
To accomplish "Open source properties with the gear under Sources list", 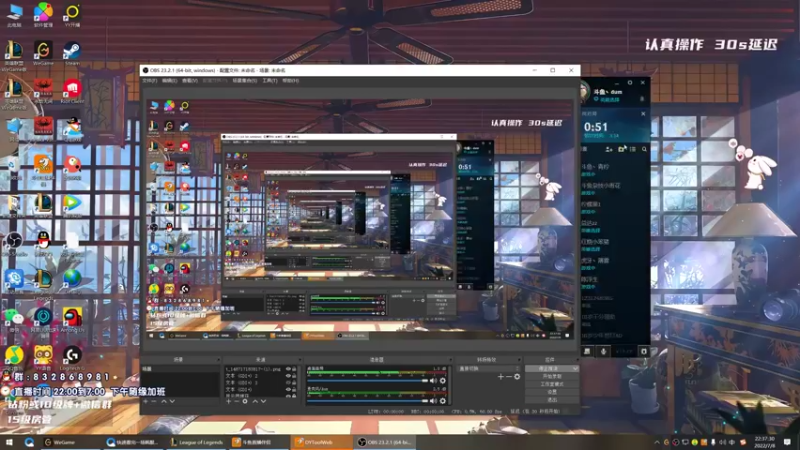I will [x=245, y=402].
